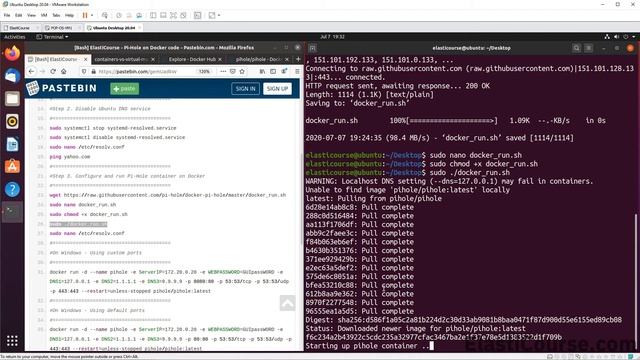This screenshot has height=360, width=640.
Task: Open the Firefox hamburger menu
Action: click(x=297, y=71)
